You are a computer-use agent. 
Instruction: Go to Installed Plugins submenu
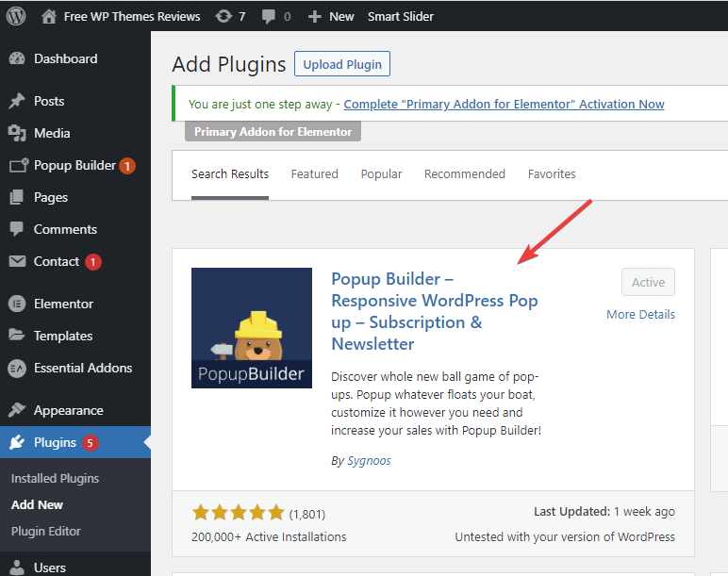click(56, 478)
